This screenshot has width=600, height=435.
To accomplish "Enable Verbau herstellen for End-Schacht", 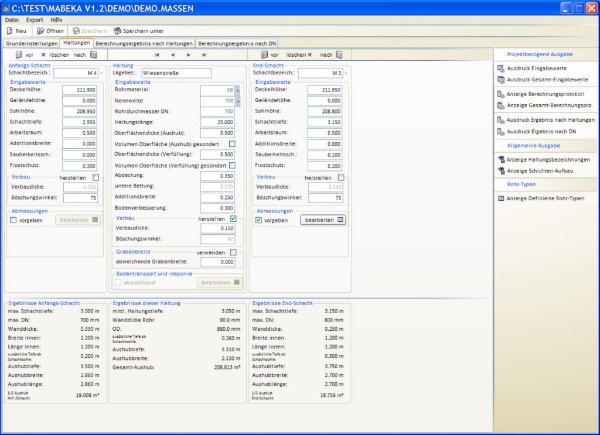I will pos(341,178).
